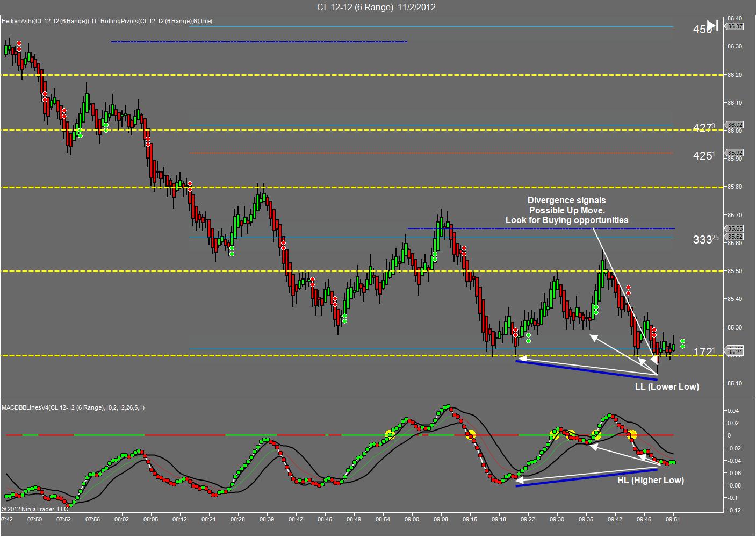Screen dimensions: 756x537
Task: Click the 08:12 time axis label
Action: (x=180, y=520)
